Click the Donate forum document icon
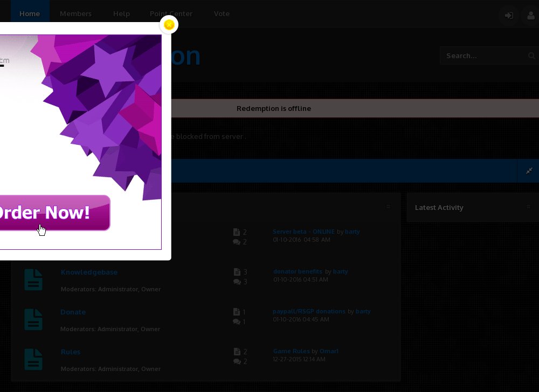 point(33,320)
